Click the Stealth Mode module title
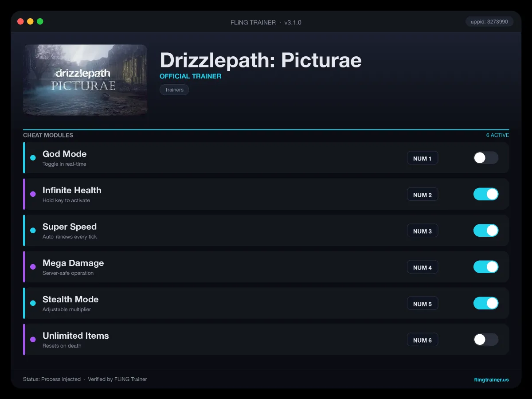Screen dimensions: 532x399 coord(70,299)
